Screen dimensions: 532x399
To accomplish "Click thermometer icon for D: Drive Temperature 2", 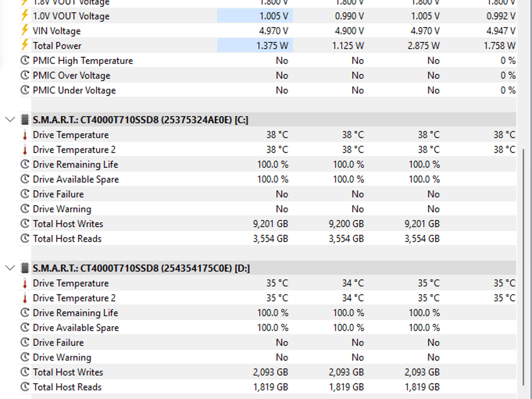I will 25,298.
